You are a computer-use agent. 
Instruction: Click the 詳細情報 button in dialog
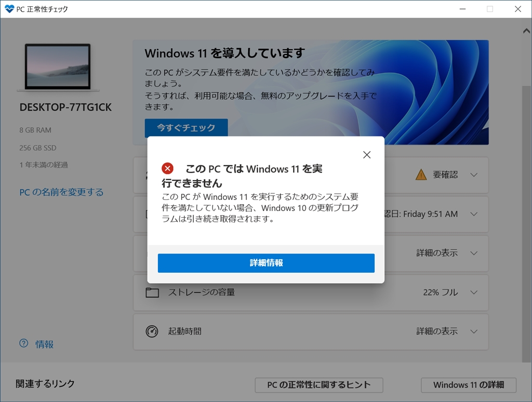click(266, 263)
